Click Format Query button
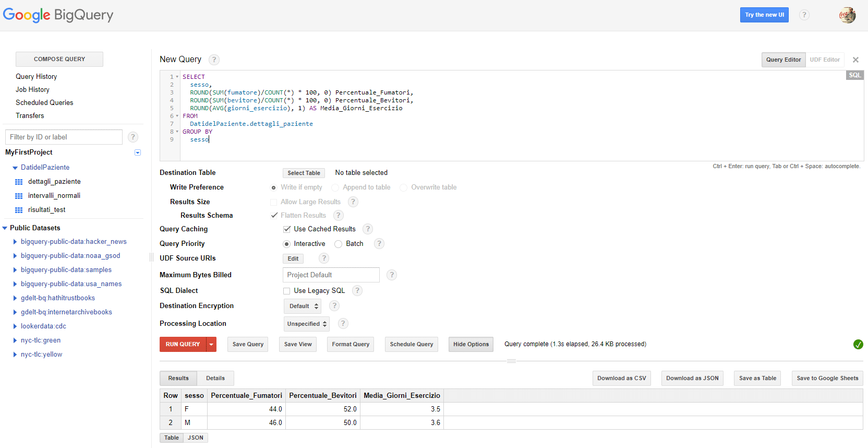This screenshot has height=448, width=868. coord(351,344)
